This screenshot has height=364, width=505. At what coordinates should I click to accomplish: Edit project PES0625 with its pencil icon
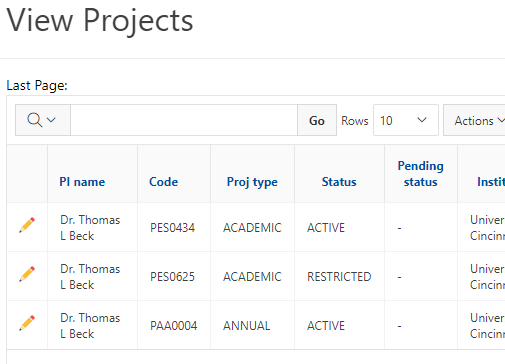click(27, 274)
